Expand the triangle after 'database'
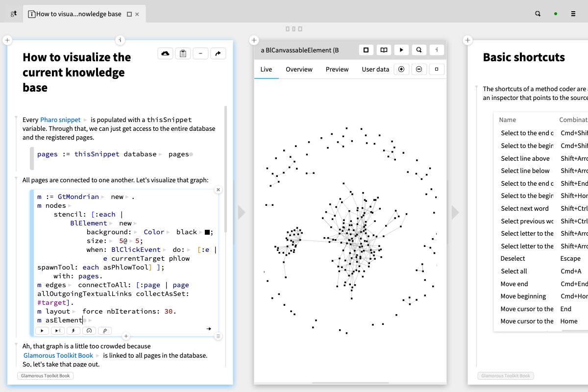The image size is (588, 392). (161, 154)
